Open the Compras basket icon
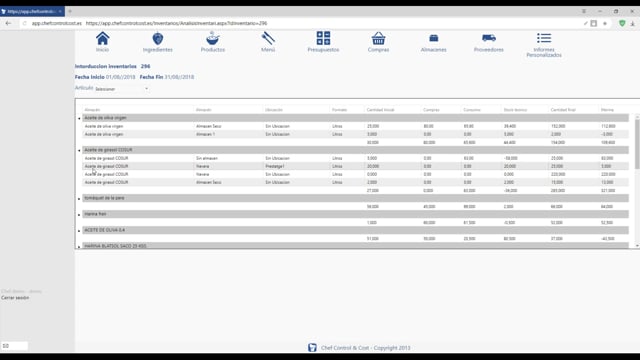This screenshot has width=640, height=360. coord(378,38)
